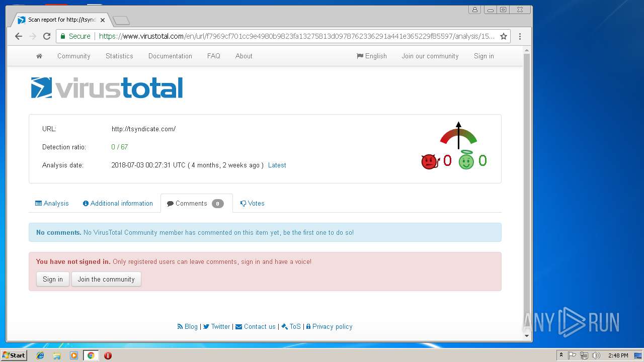Open the About menu item
644x362 pixels.
pos(244,56)
